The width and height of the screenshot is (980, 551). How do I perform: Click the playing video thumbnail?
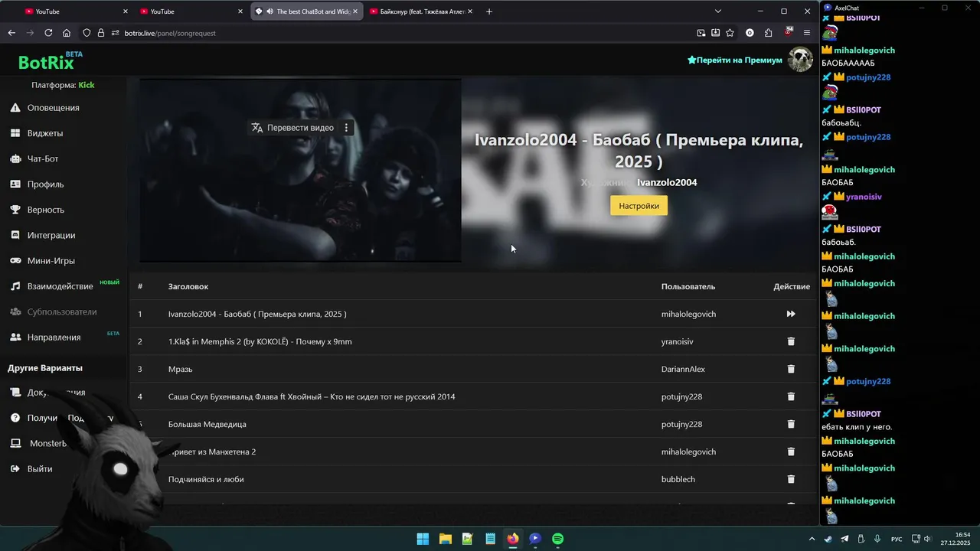(300, 170)
